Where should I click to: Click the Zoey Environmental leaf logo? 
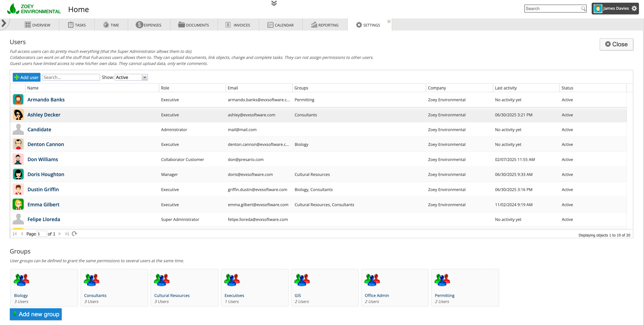point(13,9)
